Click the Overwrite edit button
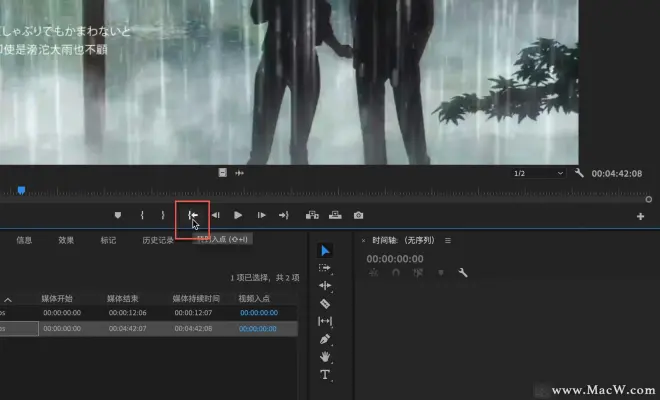This screenshot has width=660, height=400. click(x=335, y=215)
